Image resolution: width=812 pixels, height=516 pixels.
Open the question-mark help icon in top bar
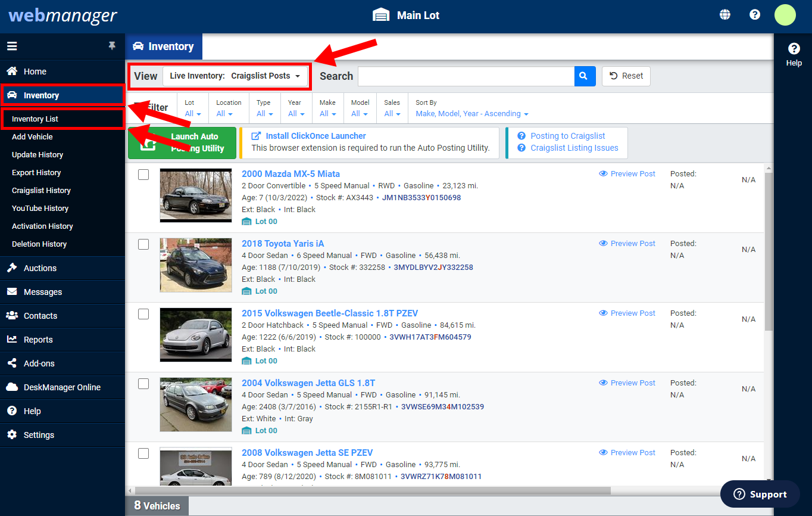point(755,15)
